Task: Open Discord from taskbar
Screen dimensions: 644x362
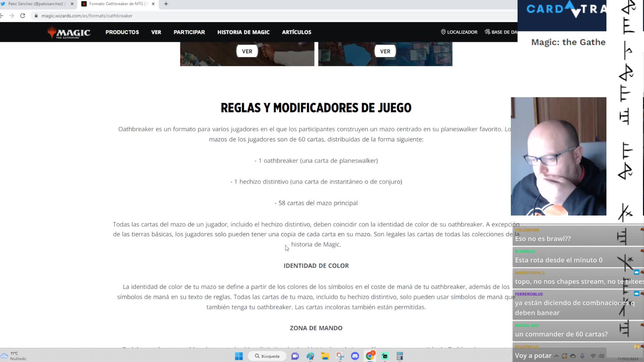Action: 355,356
